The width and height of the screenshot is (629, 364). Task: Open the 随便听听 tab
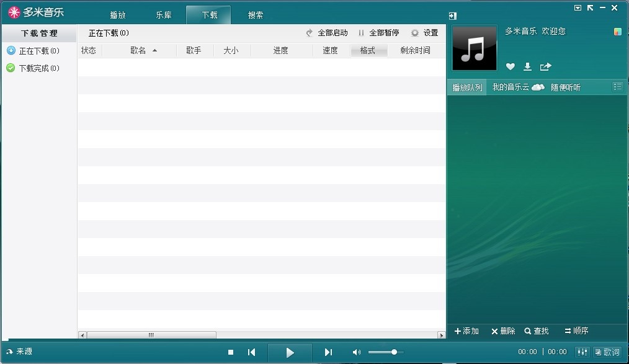[566, 87]
